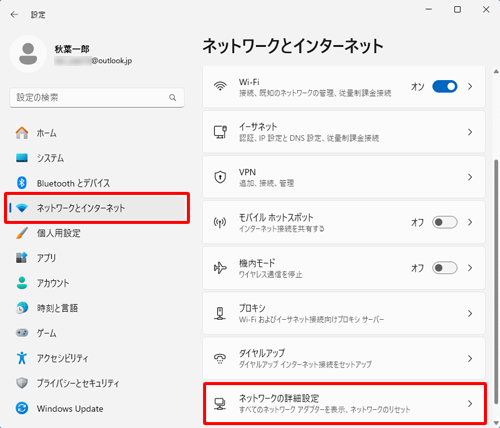Click the Bluetooth icon in sidebar

(22, 183)
